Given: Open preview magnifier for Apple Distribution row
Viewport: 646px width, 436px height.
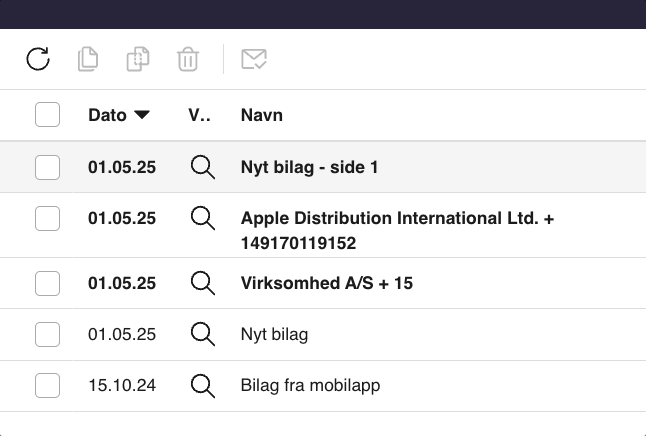Looking at the screenshot, I should [203, 218].
